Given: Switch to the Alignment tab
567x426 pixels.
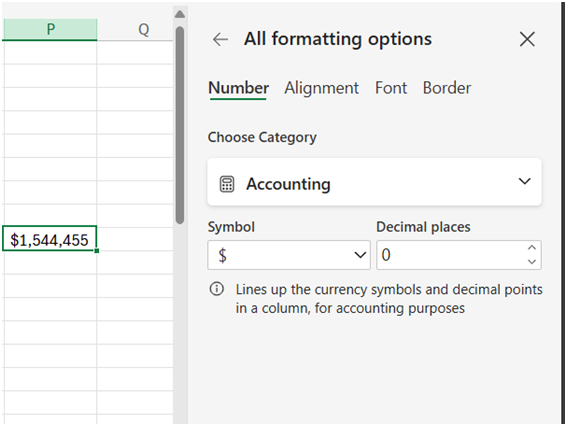Looking at the screenshot, I should point(321,88).
